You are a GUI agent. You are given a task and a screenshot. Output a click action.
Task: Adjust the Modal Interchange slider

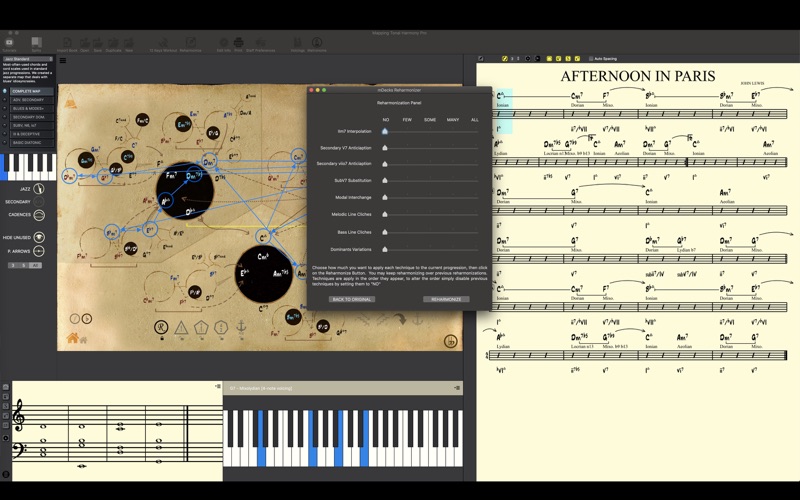[x=431, y=197]
